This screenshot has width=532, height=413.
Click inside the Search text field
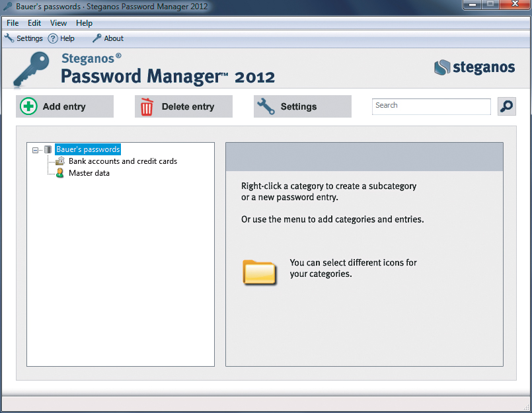coord(431,106)
